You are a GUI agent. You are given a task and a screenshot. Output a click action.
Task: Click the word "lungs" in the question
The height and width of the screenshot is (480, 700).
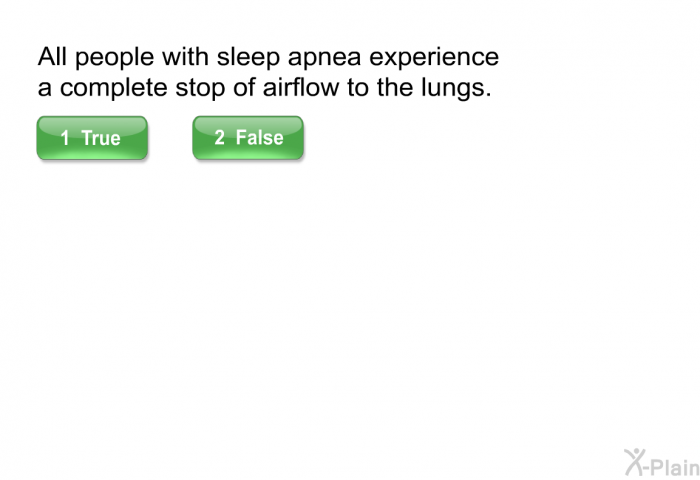click(452, 89)
